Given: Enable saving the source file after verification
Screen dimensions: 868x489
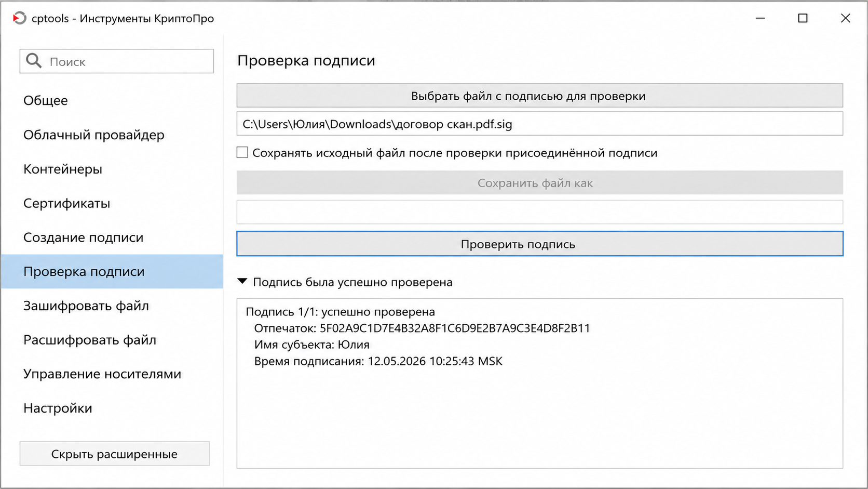Looking at the screenshot, I should [x=242, y=152].
